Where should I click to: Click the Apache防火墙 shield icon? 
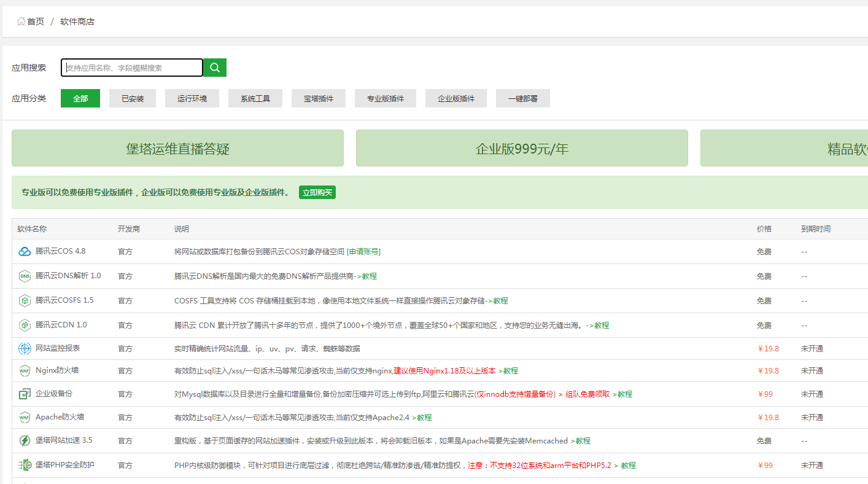coord(25,418)
